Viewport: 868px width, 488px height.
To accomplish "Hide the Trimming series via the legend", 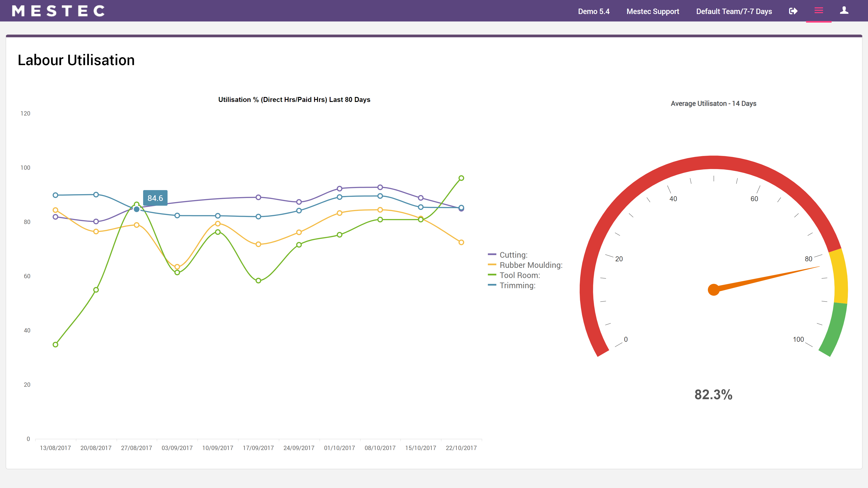I will click(x=517, y=286).
